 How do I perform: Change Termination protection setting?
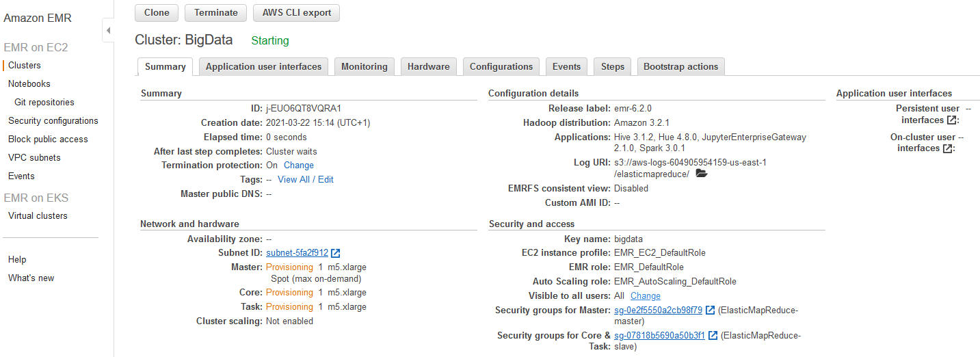pyautogui.click(x=299, y=166)
